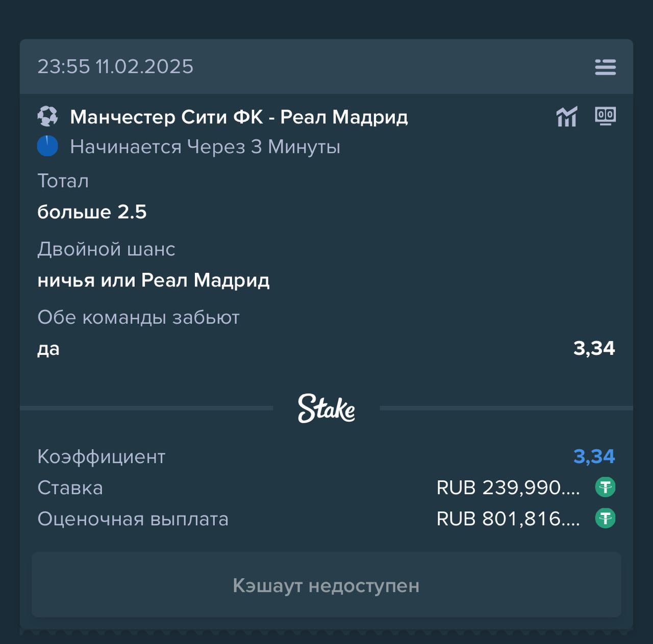Click the blue 3,34 coefficient value
Image resolution: width=653 pixels, height=644 pixels.
594,456
